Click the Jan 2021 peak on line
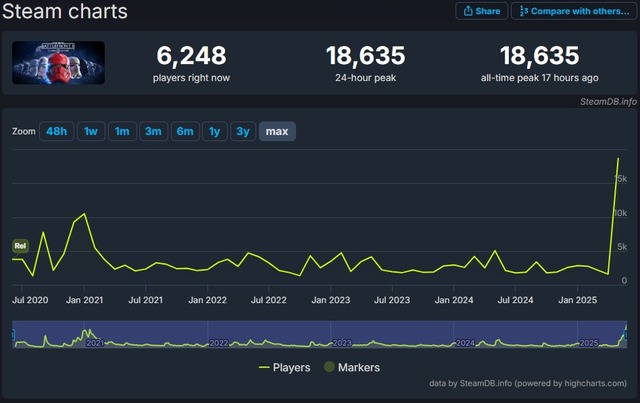The height and width of the screenshot is (403, 640). [84, 214]
